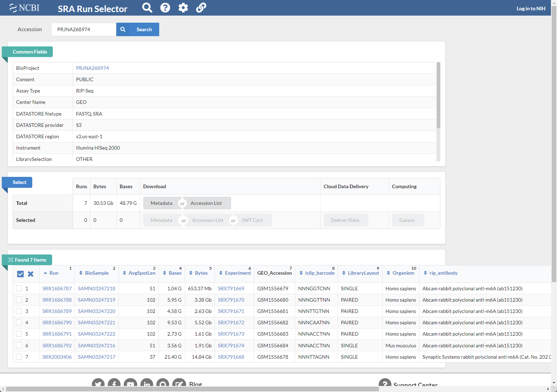Screen dimensions: 557x392
Task: Sort by Bytes column
Action: click(x=199, y=273)
